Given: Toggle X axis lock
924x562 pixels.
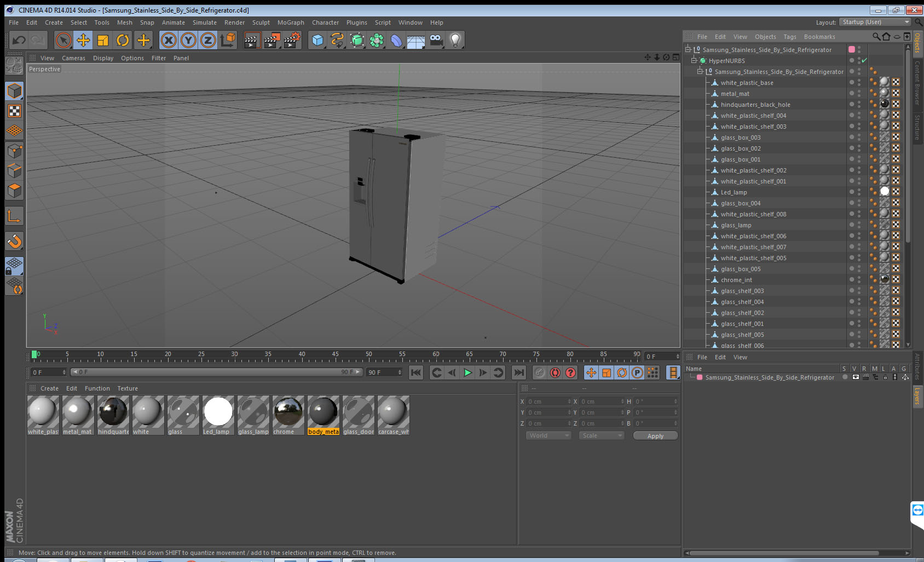Looking at the screenshot, I should point(169,40).
